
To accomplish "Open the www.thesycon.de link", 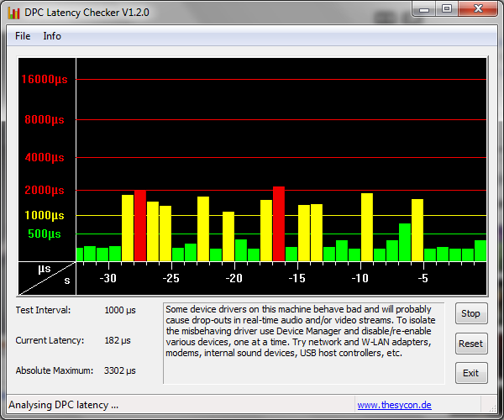I will (394, 405).
